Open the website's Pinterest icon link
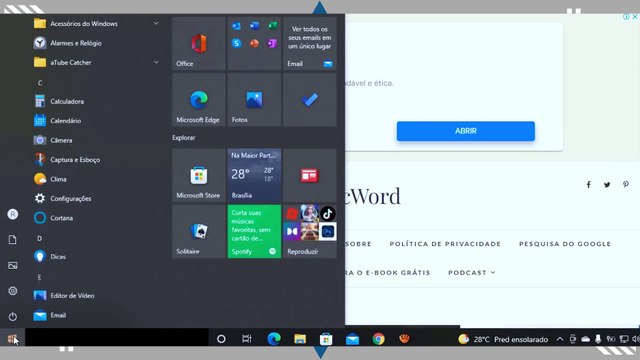The height and width of the screenshot is (360, 640). [x=626, y=184]
